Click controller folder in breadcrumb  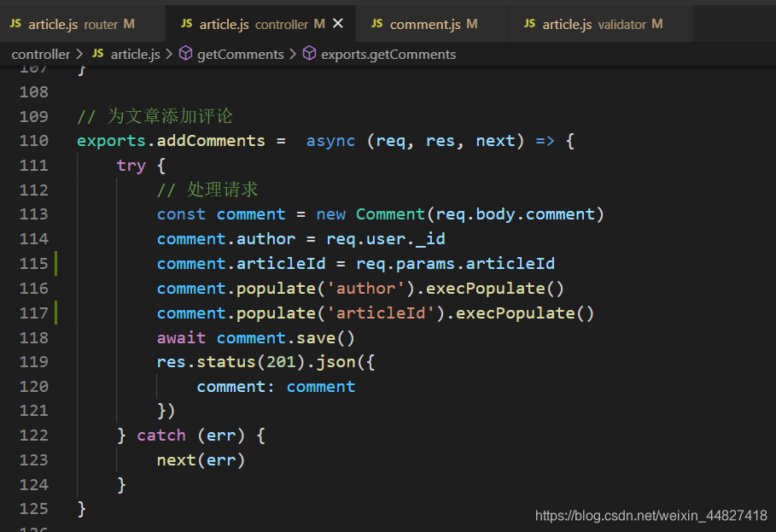pyautogui.click(x=41, y=54)
